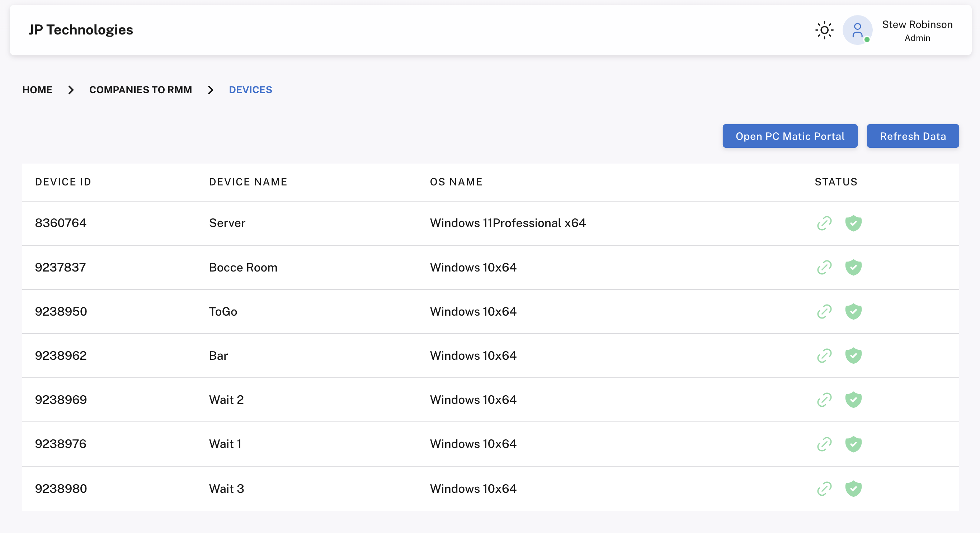980x533 pixels.
Task: Click the shield icon in Bar row
Action: [853, 356]
